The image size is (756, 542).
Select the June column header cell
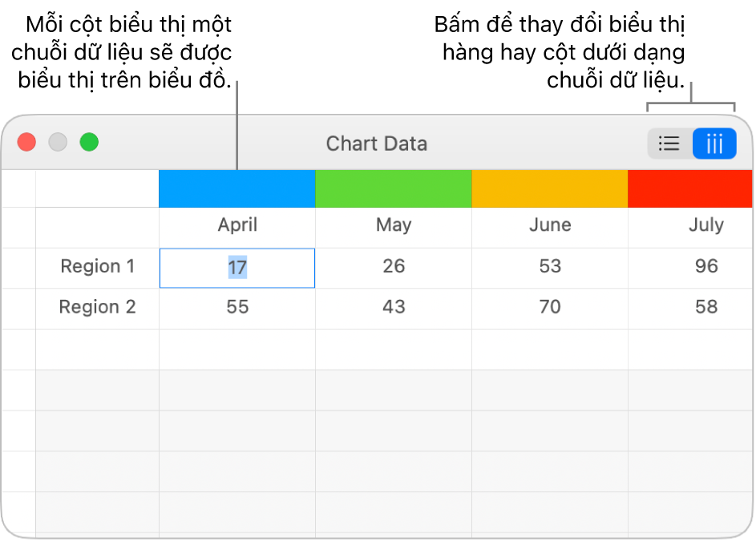pos(550,225)
